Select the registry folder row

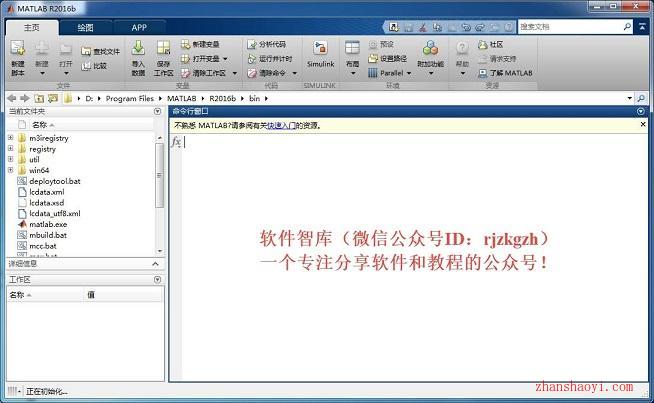[42, 149]
